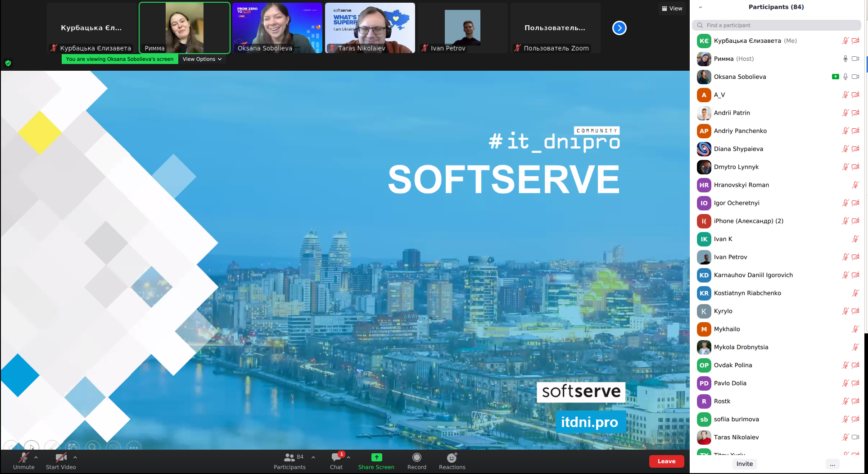This screenshot has height=474, width=868.
Task: Select Римма's video thumbnail
Action: (185, 28)
